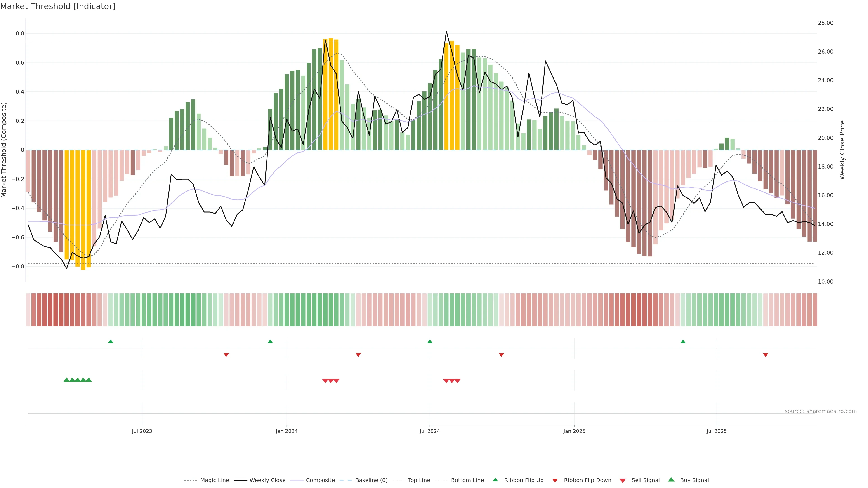Click the Jan 2025 x-axis label

(x=574, y=431)
